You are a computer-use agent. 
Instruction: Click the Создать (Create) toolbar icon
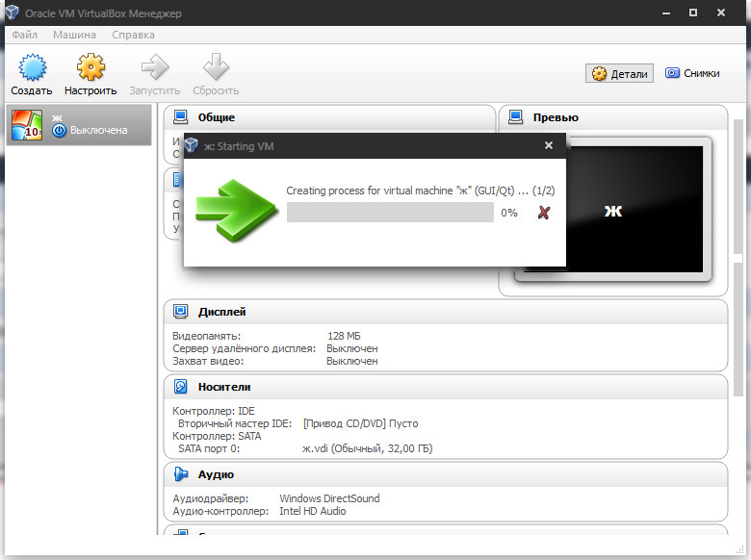pyautogui.click(x=32, y=67)
